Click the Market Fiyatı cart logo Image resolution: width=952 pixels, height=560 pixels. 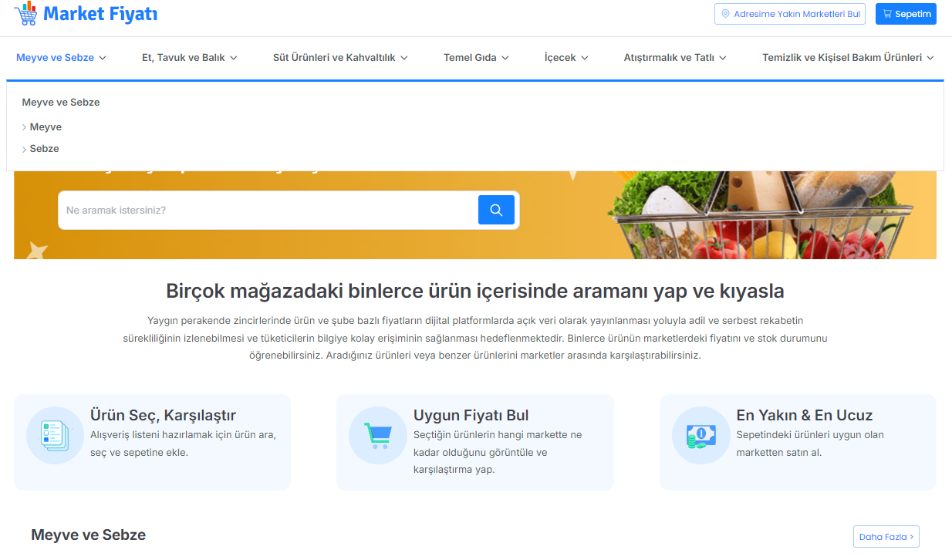(25, 13)
